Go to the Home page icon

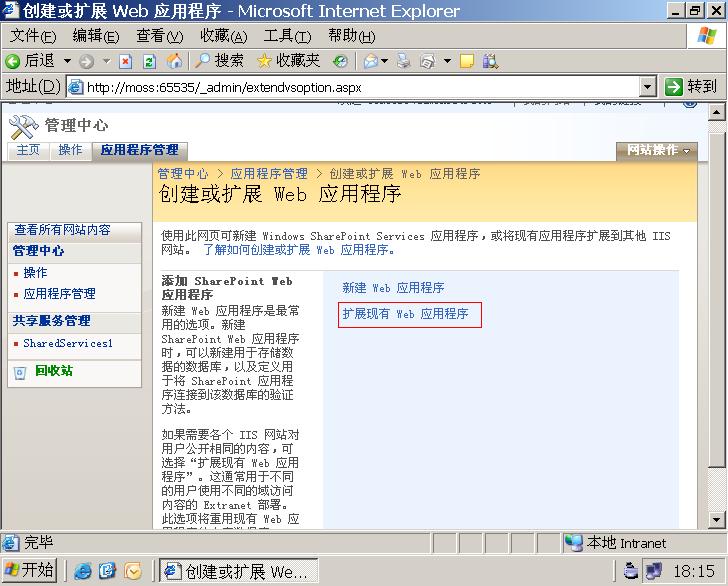[174, 61]
